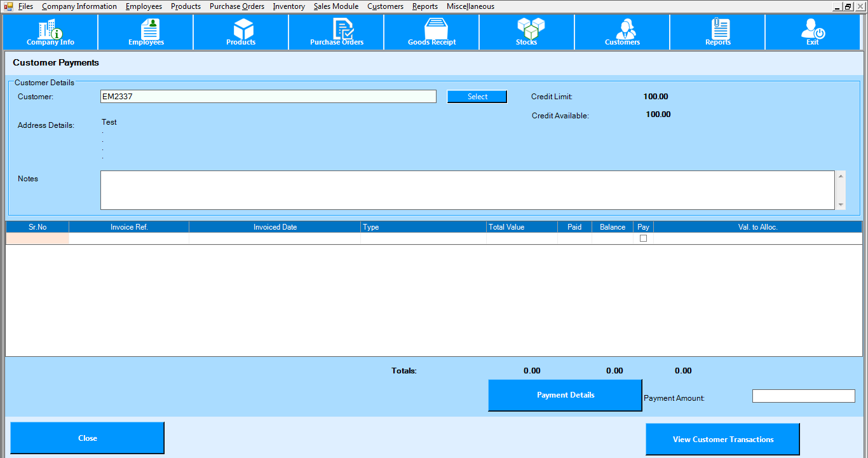The height and width of the screenshot is (458, 868).
Task: Open the Products box icon
Action: click(x=241, y=32)
